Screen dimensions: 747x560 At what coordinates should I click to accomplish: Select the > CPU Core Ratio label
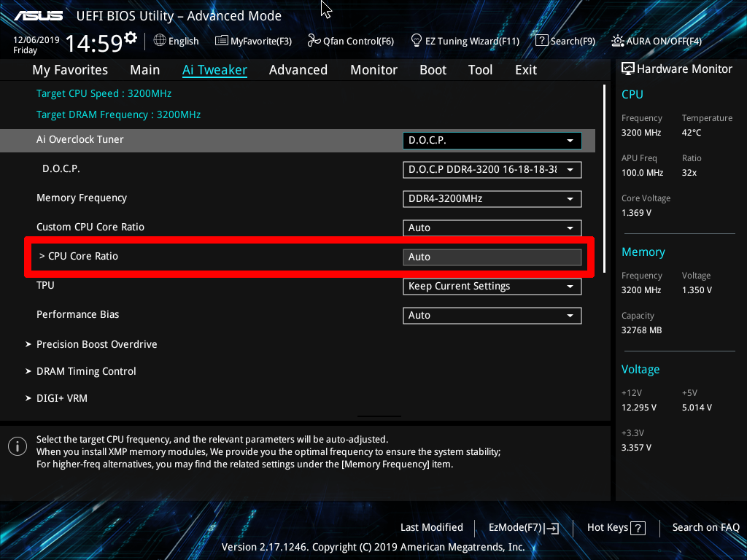(79, 256)
